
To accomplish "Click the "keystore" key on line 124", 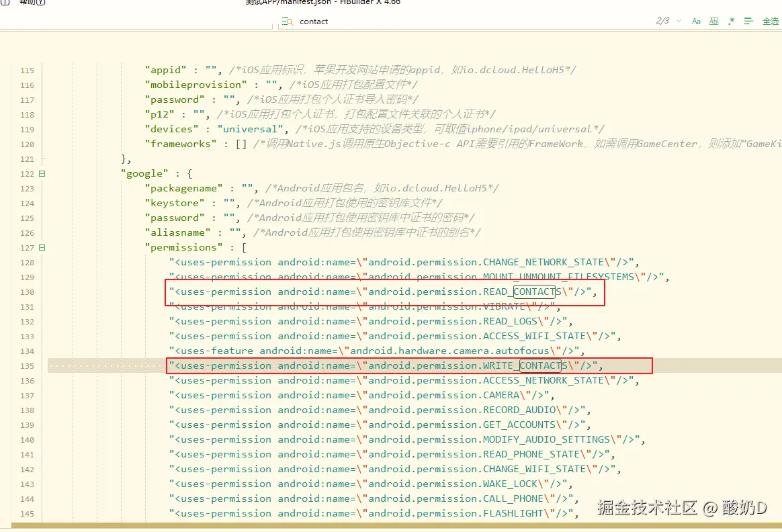I will pyautogui.click(x=175, y=203).
